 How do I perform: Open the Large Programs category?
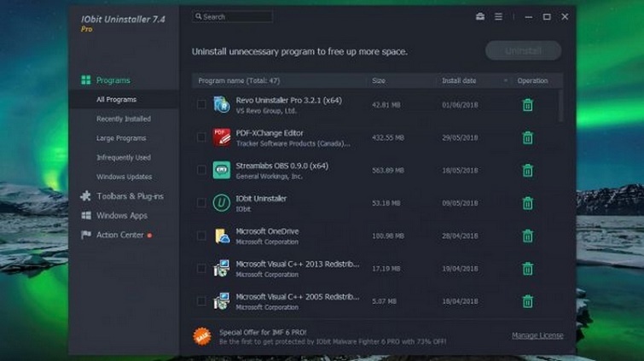point(121,138)
